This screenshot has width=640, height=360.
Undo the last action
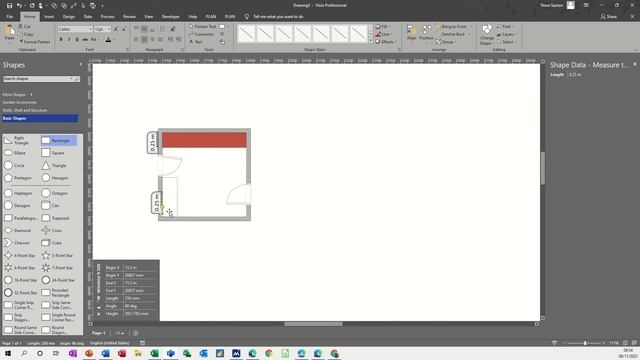[x=20, y=6]
